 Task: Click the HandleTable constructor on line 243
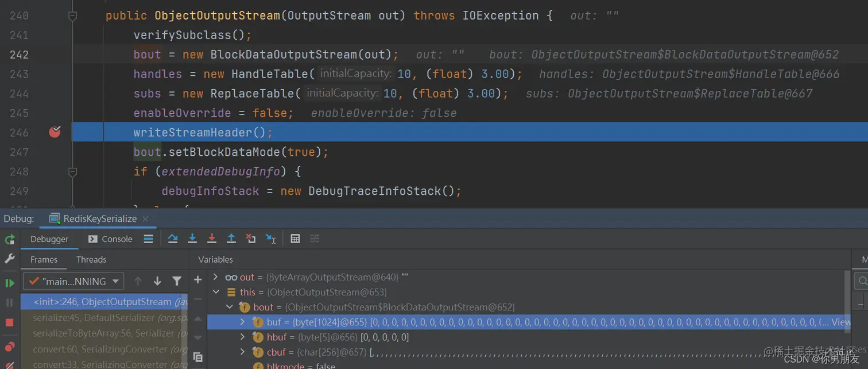tap(363, 74)
